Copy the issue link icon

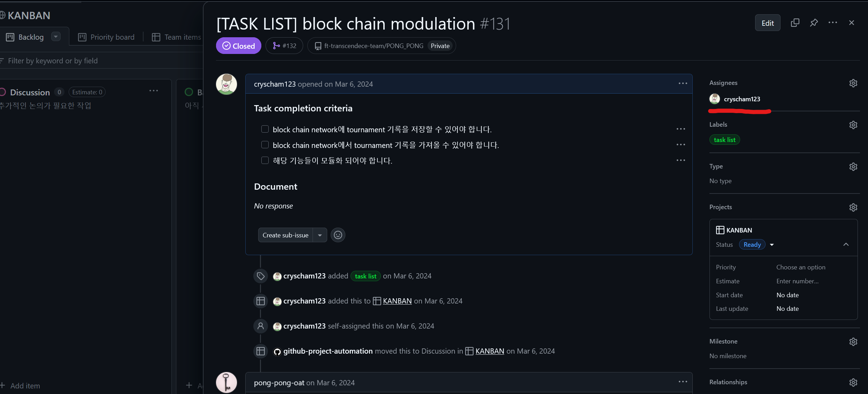[x=795, y=23]
